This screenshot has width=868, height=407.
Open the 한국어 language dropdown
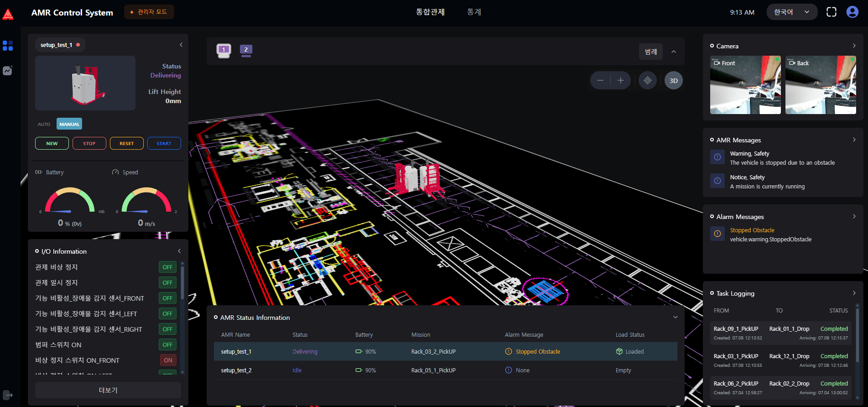[x=791, y=12]
